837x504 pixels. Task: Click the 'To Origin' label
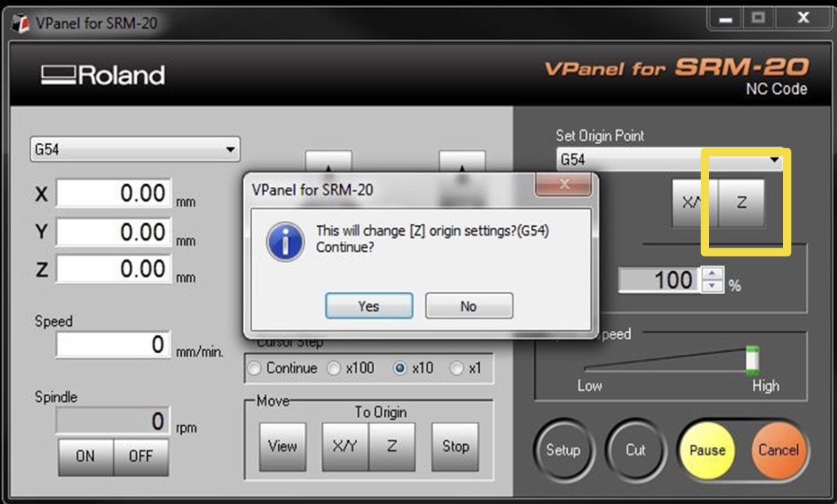coord(381,412)
